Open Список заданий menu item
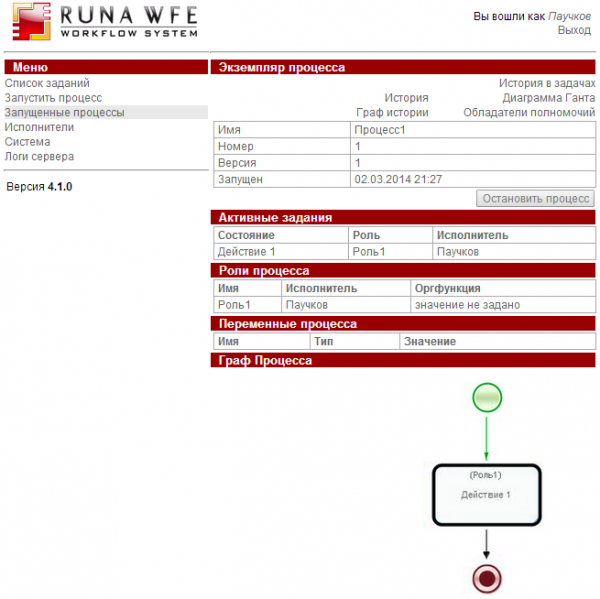This screenshot has width=600, height=599. tap(47, 84)
